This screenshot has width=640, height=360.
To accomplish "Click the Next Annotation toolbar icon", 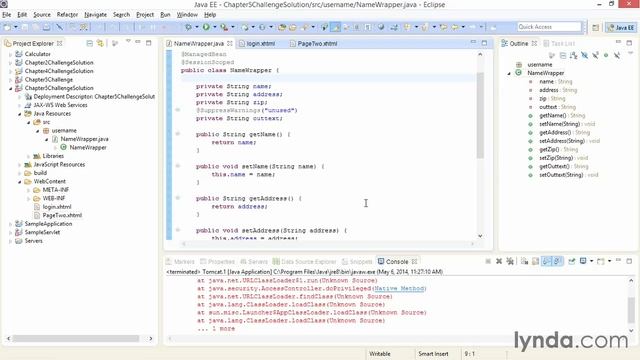I will point(407,27).
